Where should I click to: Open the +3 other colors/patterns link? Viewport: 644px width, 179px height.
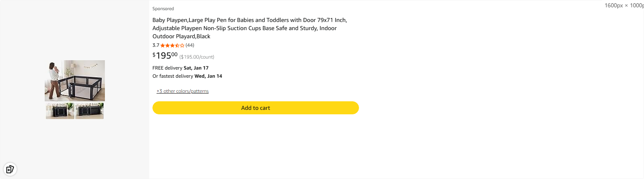183,91
